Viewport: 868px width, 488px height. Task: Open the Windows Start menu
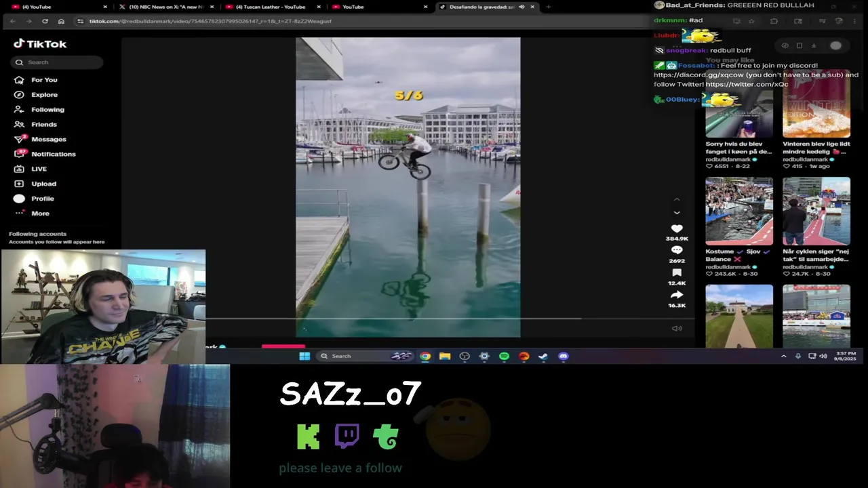[x=304, y=356]
